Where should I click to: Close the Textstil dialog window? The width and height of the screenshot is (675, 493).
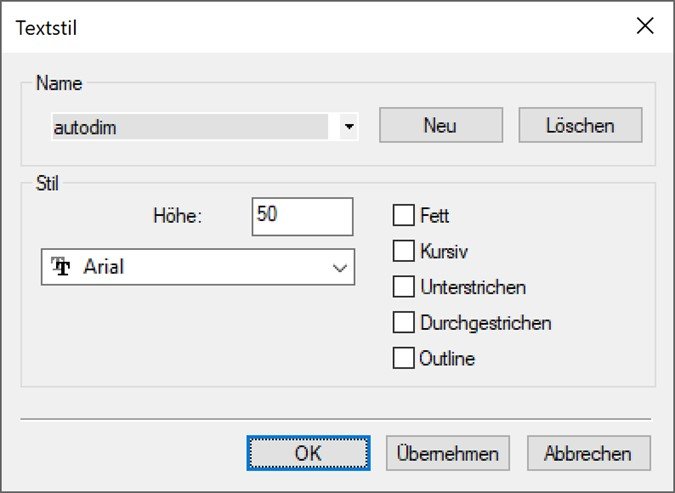click(x=645, y=26)
